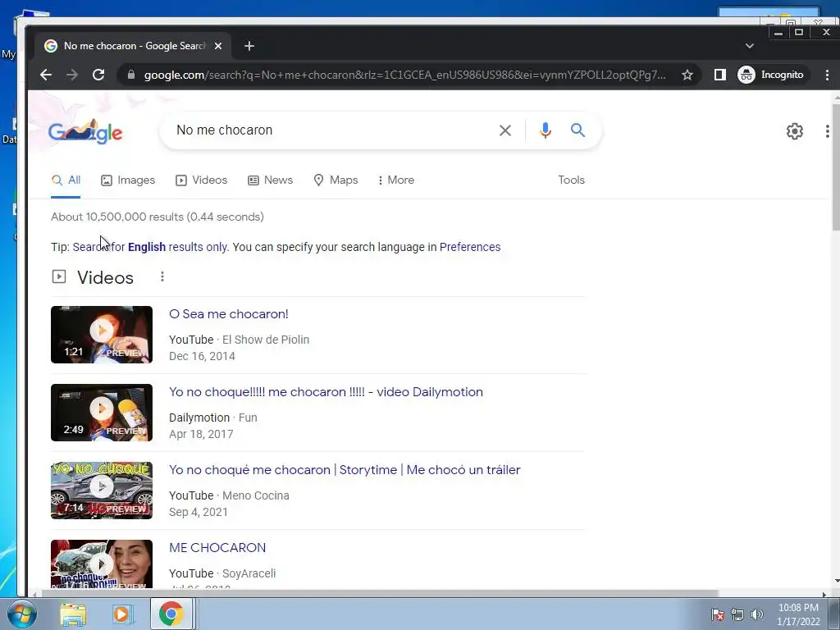Screen dimensions: 840x630
Task: Open the volume speaker icon in tray
Action: (757, 614)
